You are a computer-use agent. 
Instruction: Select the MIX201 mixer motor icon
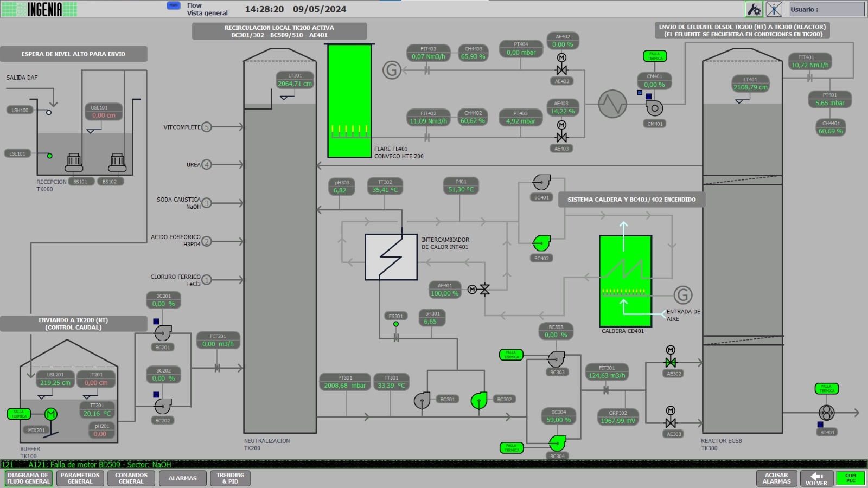(50, 414)
